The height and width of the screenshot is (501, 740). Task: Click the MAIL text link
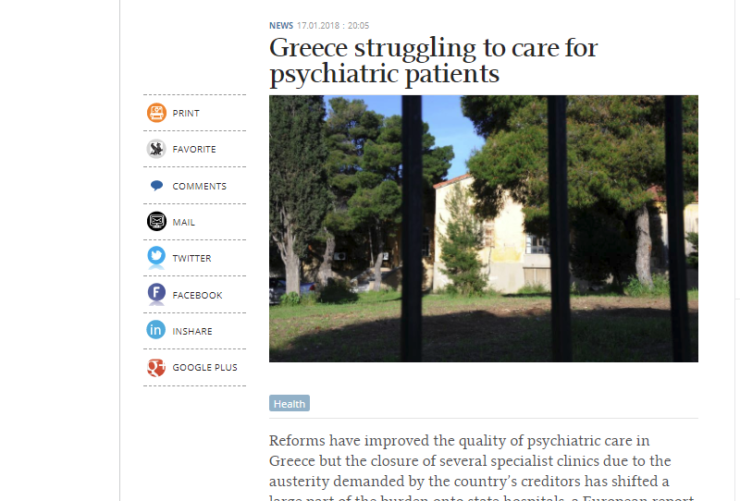click(184, 222)
